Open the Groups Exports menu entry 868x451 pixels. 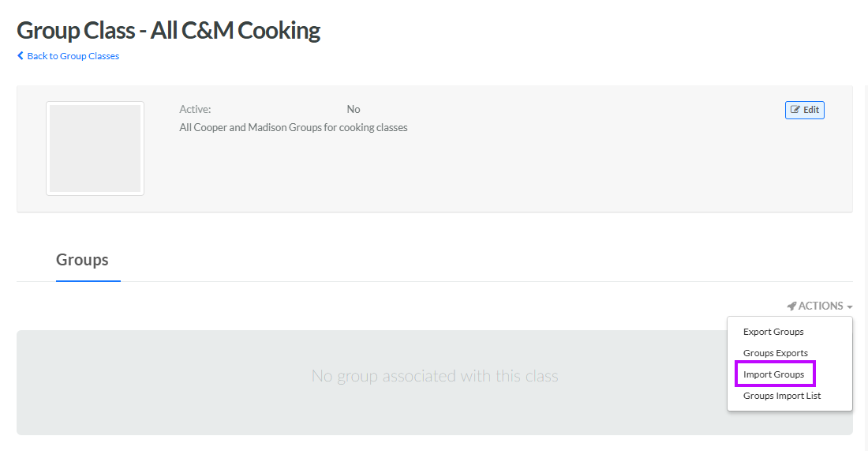(775, 353)
